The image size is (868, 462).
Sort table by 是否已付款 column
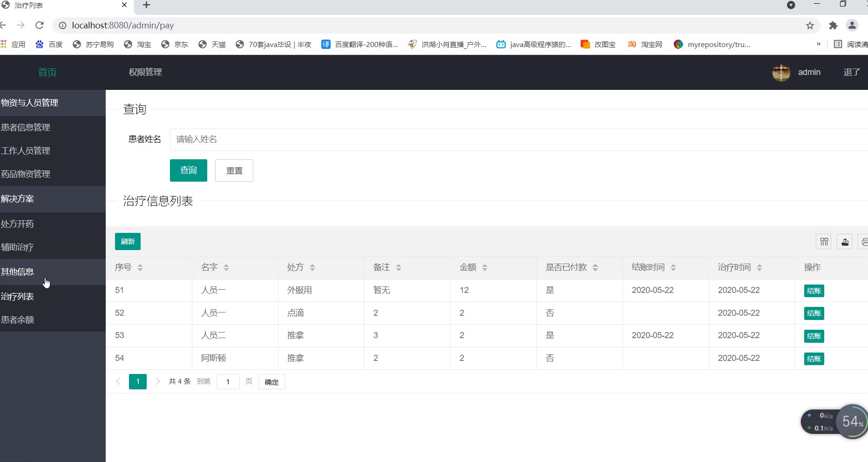[x=596, y=267]
